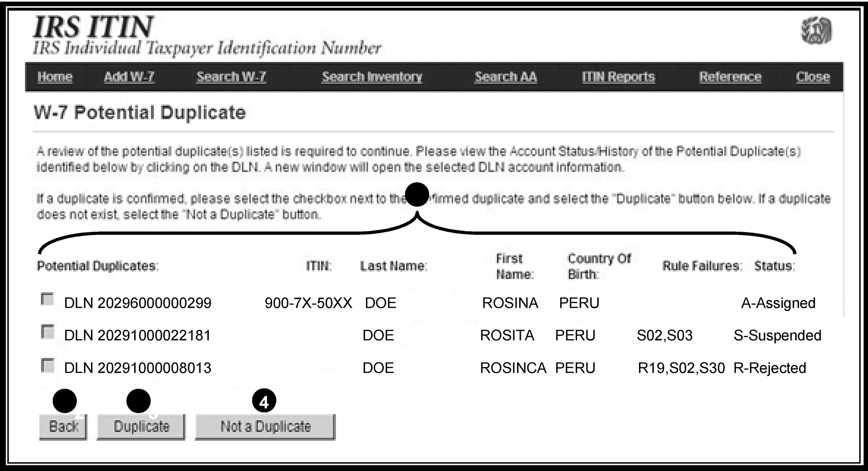This screenshot has height=471, width=868.
Task: Open the Search AA menu link
Action: [x=505, y=77]
